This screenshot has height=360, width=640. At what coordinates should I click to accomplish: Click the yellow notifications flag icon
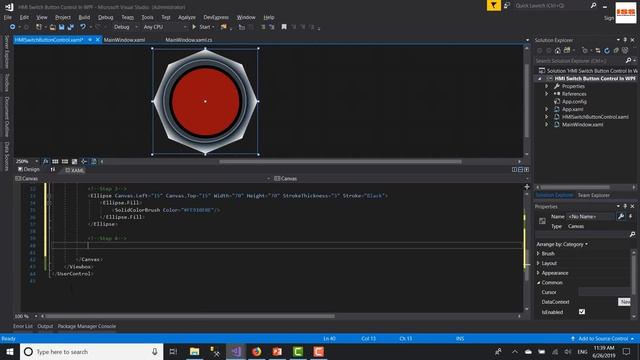click(493, 5)
